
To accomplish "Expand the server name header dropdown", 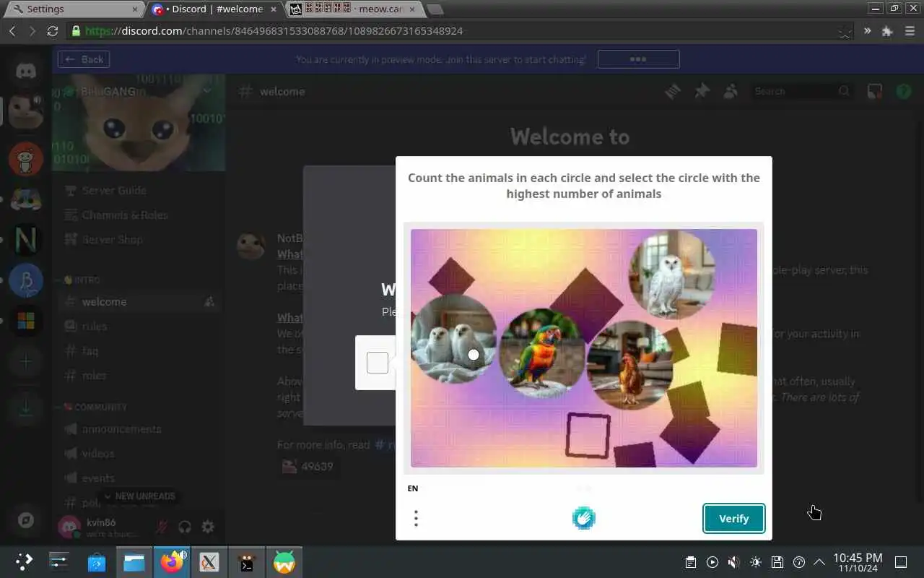I will (x=208, y=91).
